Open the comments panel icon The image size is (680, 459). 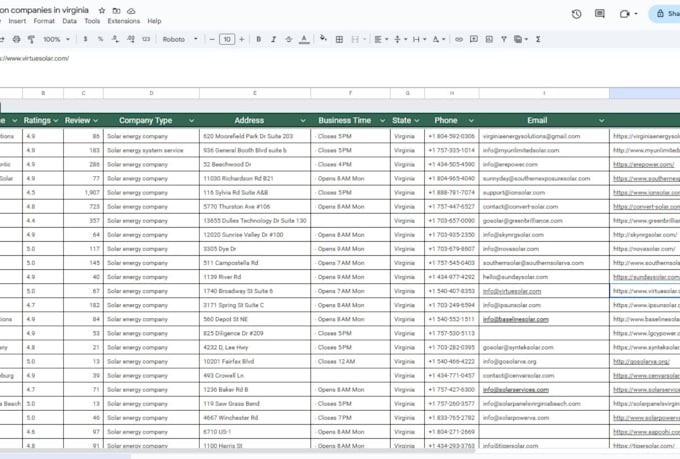[x=600, y=14]
